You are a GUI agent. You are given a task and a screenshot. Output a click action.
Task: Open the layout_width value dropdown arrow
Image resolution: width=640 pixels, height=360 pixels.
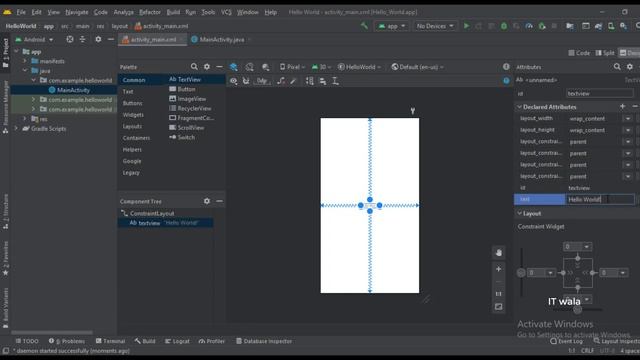[628, 118]
